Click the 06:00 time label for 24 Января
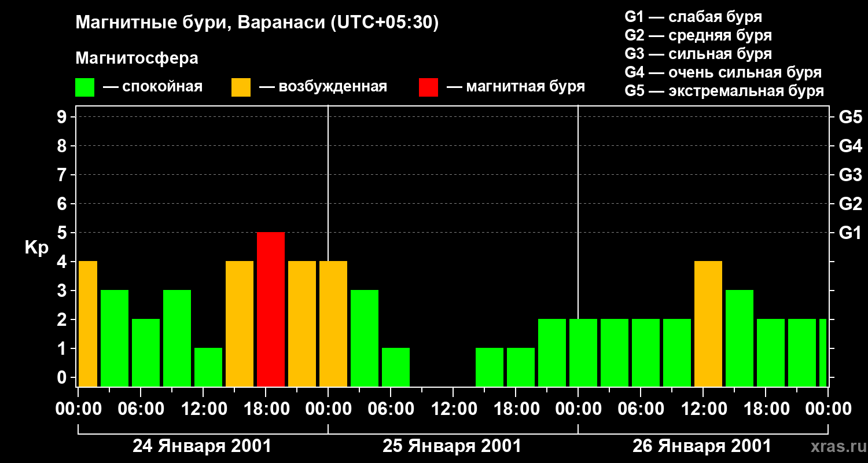This screenshot has width=868, height=463. point(141,409)
